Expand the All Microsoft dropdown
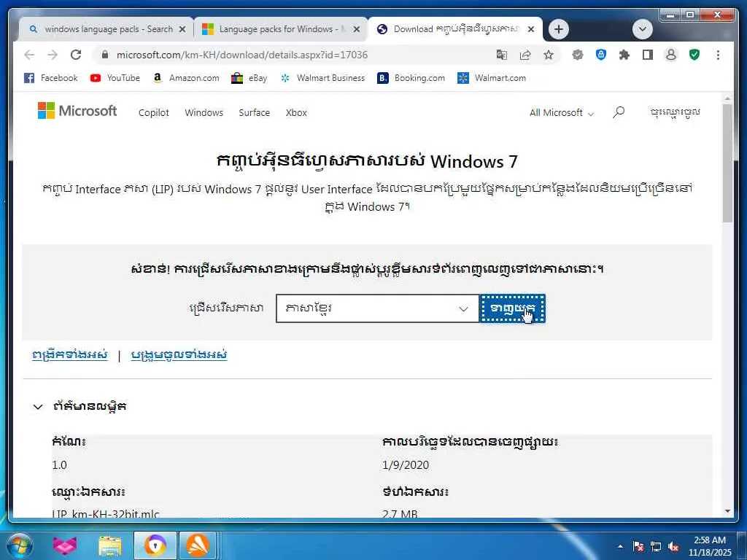 [x=562, y=113]
